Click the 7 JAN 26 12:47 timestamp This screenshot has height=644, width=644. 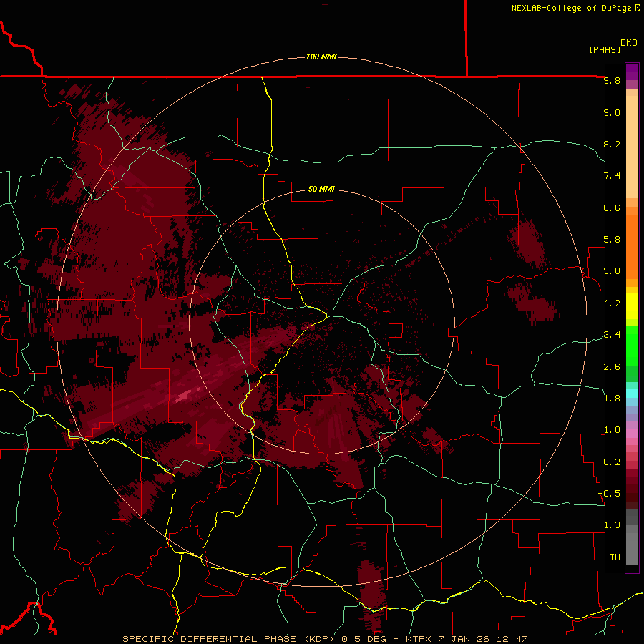tap(483, 639)
